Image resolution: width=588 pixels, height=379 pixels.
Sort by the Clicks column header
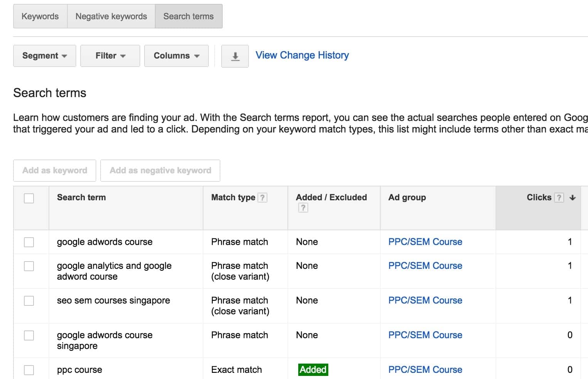[539, 198]
